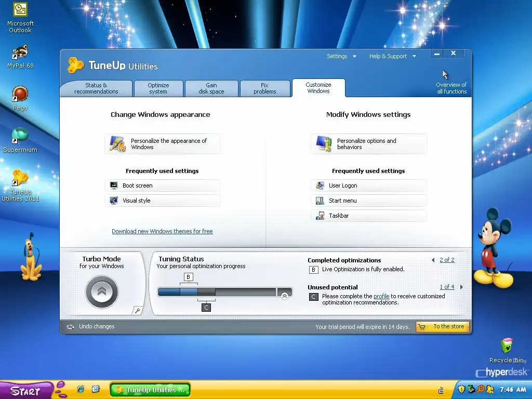Click the trial period expiry text
Screen dimensions: 532x399
click(362, 327)
